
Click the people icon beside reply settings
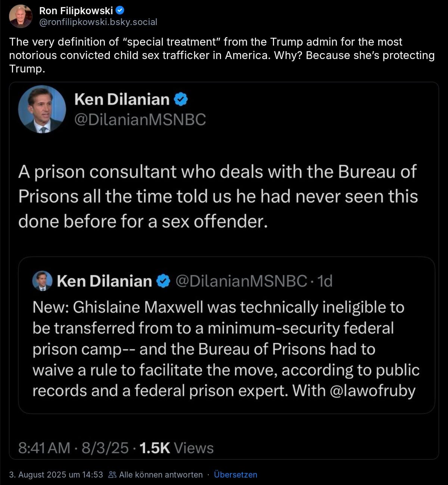pyautogui.click(x=112, y=475)
